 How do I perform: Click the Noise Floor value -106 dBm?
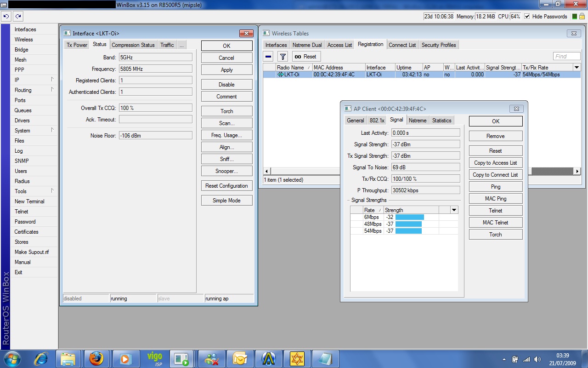pyautogui.click(x=155, y=136)
